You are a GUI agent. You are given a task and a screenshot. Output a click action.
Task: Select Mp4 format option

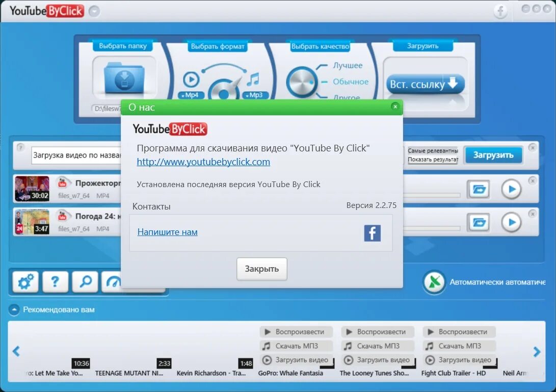[191, 95]
